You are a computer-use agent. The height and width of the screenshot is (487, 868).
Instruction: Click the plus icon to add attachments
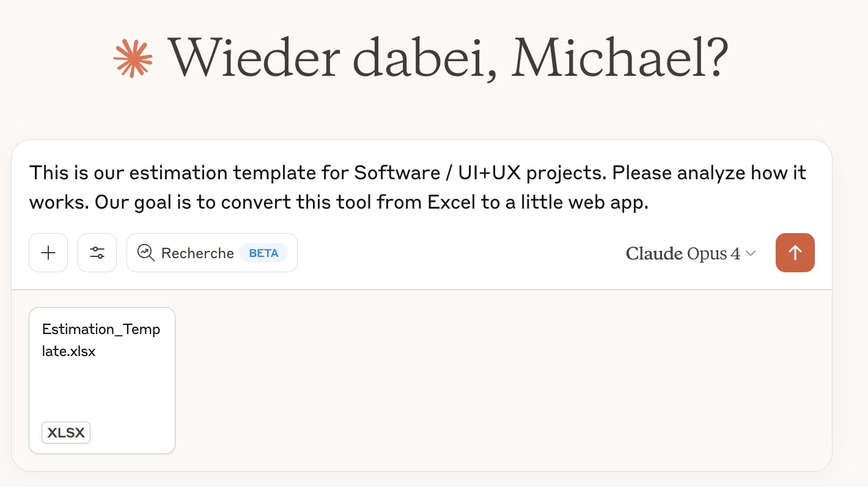coord(48,253)
